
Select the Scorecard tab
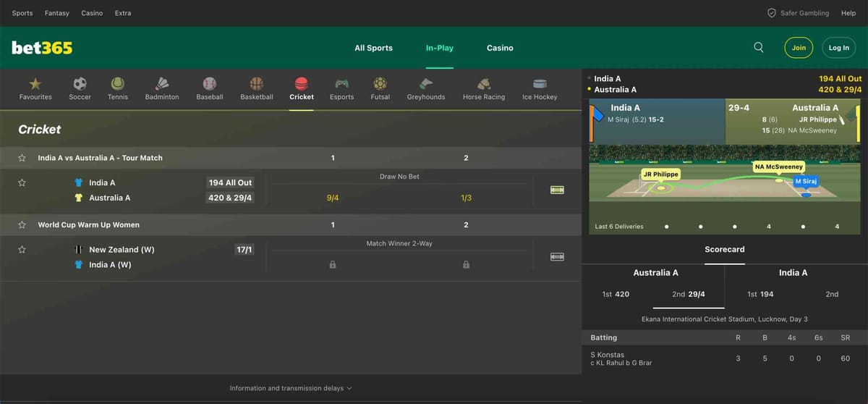725,249
